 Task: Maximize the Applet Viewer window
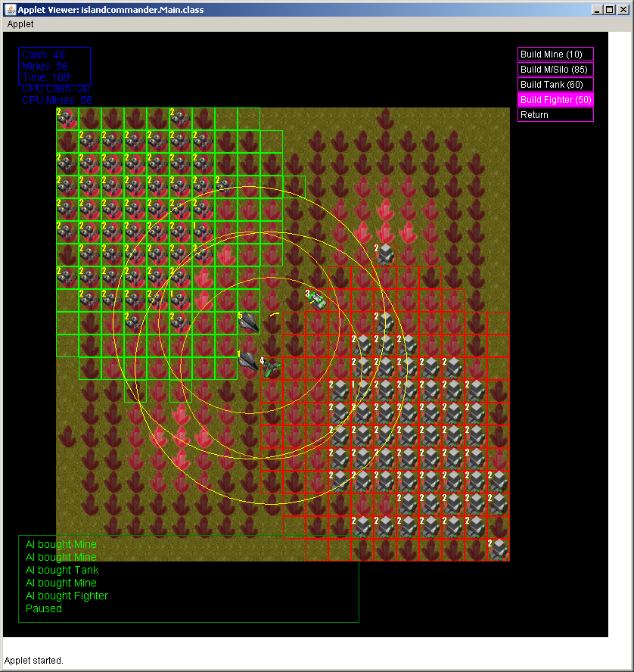[x=610, y=9]
